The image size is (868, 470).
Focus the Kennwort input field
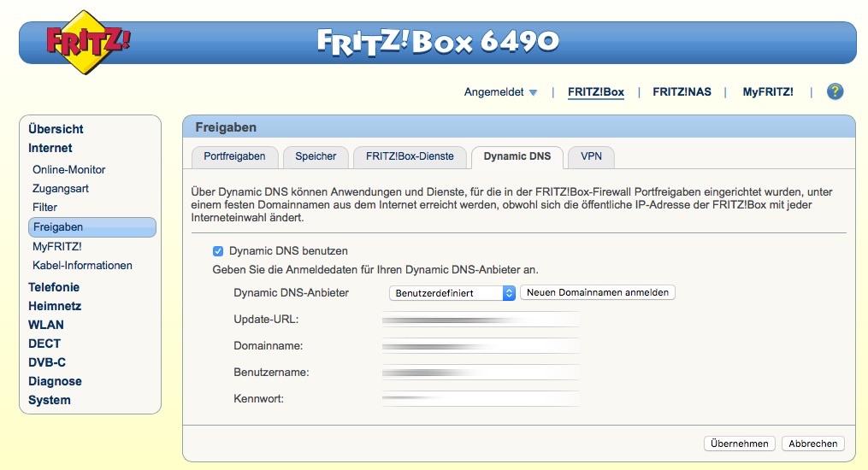481,399
